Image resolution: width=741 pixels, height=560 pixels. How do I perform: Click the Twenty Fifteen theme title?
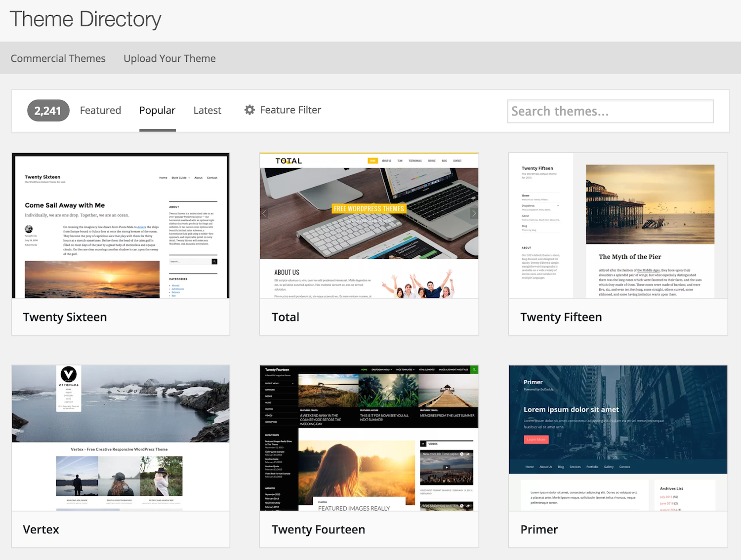coord(561,317)
